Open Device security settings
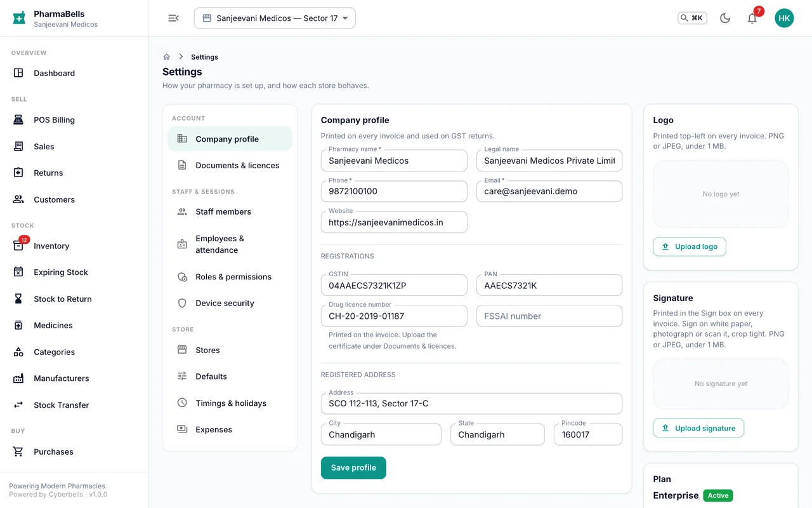Viewport: 812px width, 508px height. coord(230,303)
